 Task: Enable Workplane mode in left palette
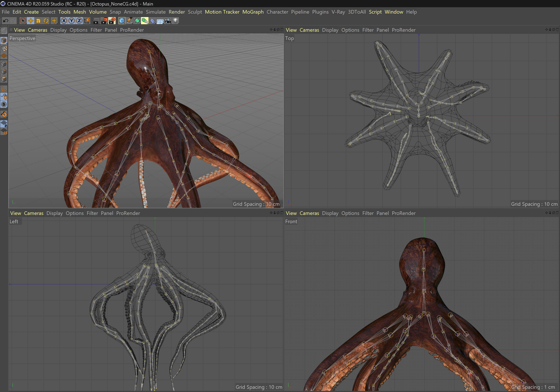click(4, 56)
